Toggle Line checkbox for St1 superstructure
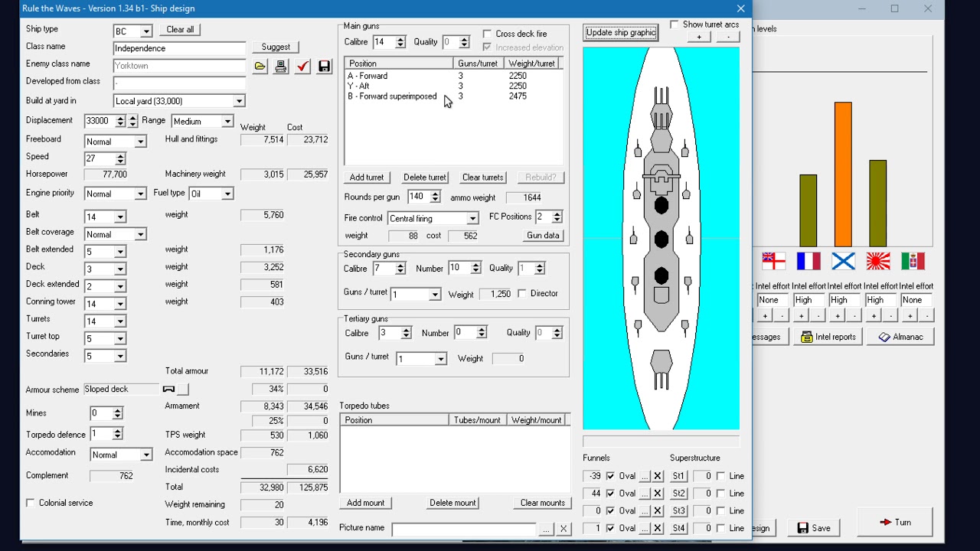 click(720, 476)
